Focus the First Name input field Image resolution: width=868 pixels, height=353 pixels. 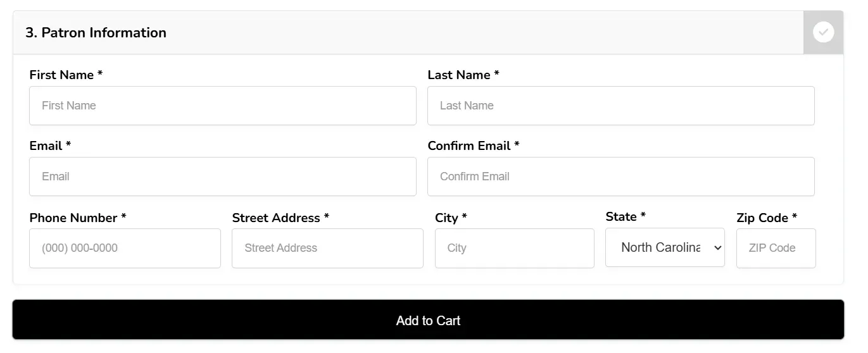coord(223,106)
